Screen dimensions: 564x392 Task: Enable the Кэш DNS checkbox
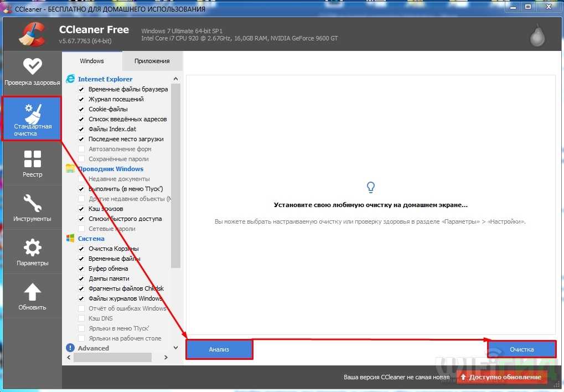81,318
